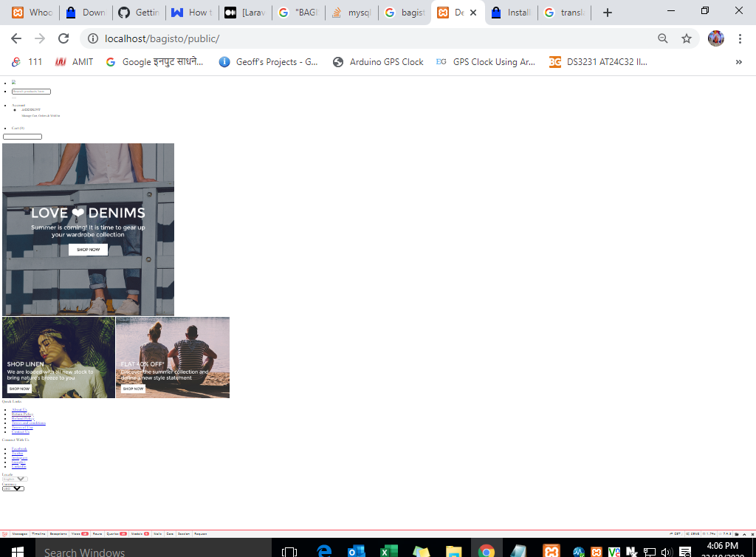Open the "Geoff's Projects" bookmark

tap(268, 62)
